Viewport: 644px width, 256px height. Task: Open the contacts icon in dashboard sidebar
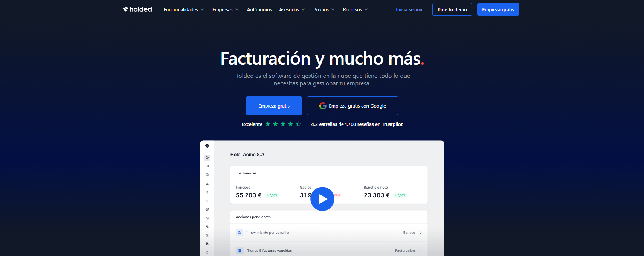[x=207, y=166]
